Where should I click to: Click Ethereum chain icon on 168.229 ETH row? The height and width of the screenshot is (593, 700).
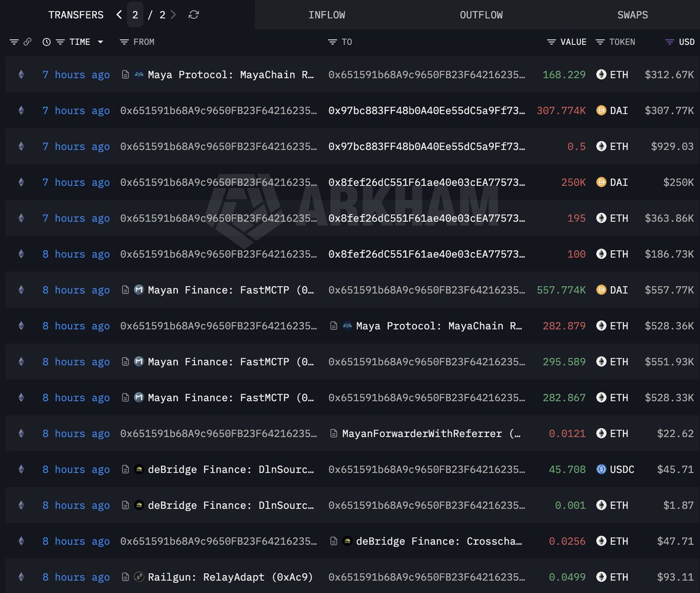pos(21,75)
